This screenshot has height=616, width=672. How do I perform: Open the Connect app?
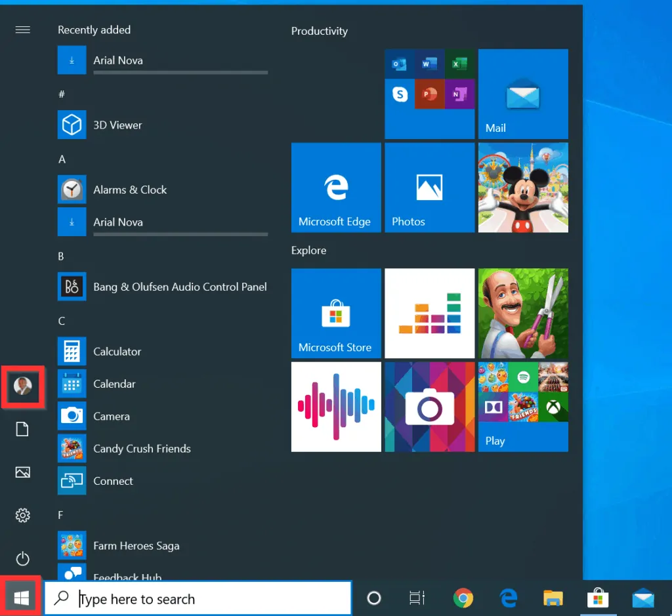point(113,481)
